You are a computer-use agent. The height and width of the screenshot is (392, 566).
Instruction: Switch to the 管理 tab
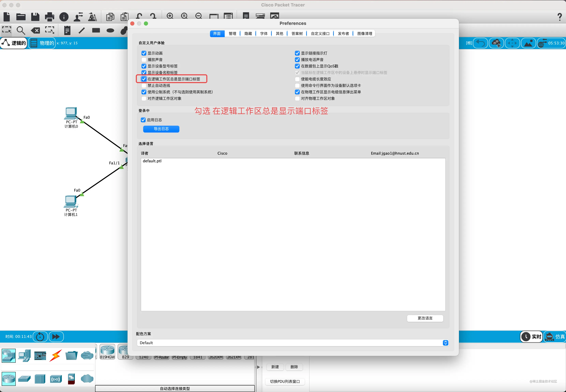pyautogui.click(x=232, y=34)
